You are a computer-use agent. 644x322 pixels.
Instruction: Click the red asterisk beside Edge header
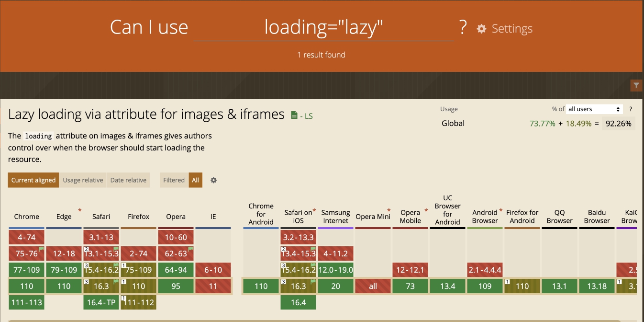tap(79, 211)
